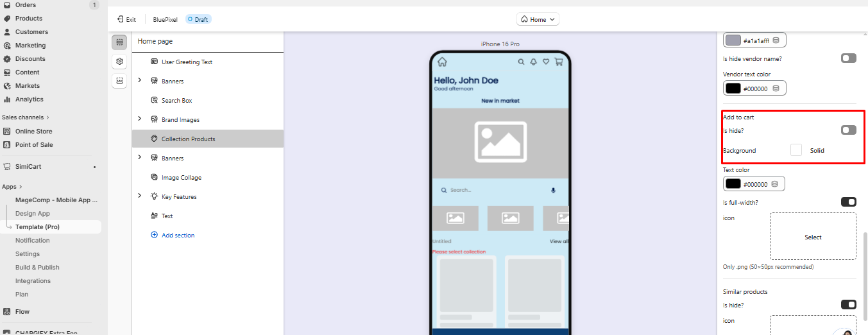Disable the Is full-width toggle
The image size is (868, 335).
[x=848, y=202]
